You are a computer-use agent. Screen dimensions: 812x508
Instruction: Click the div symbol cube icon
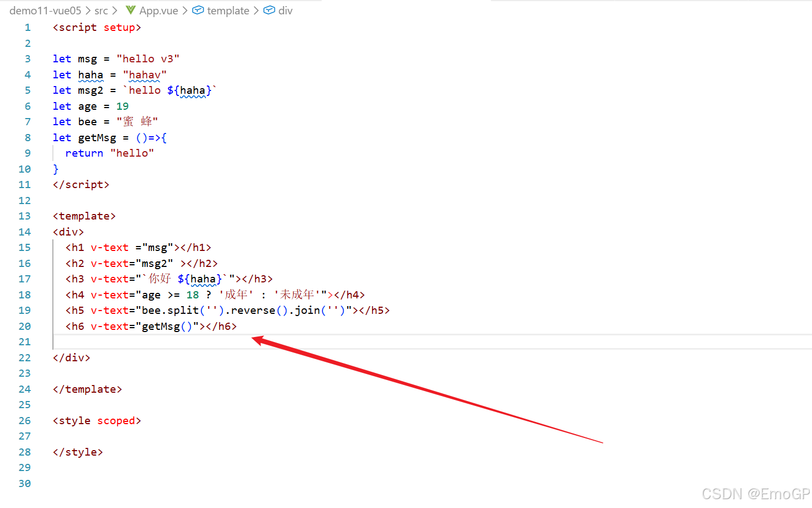[x=269, y=10]
